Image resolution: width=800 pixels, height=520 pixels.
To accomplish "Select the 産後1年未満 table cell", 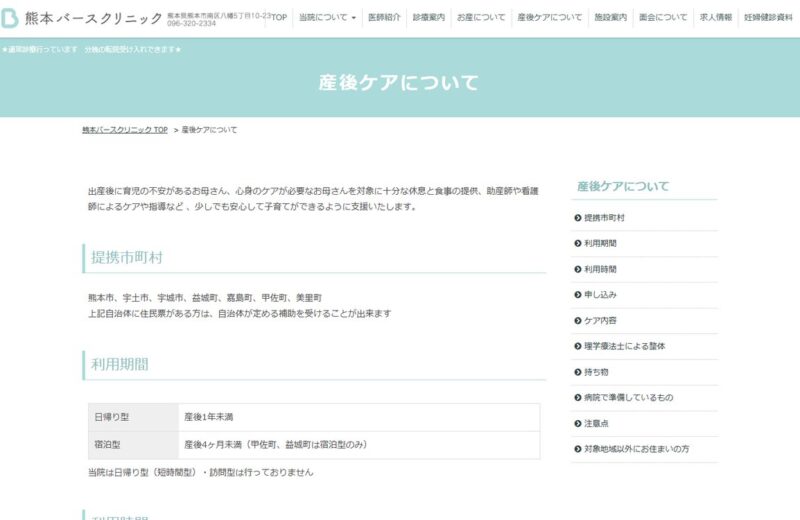I will (x=359, y=417).
